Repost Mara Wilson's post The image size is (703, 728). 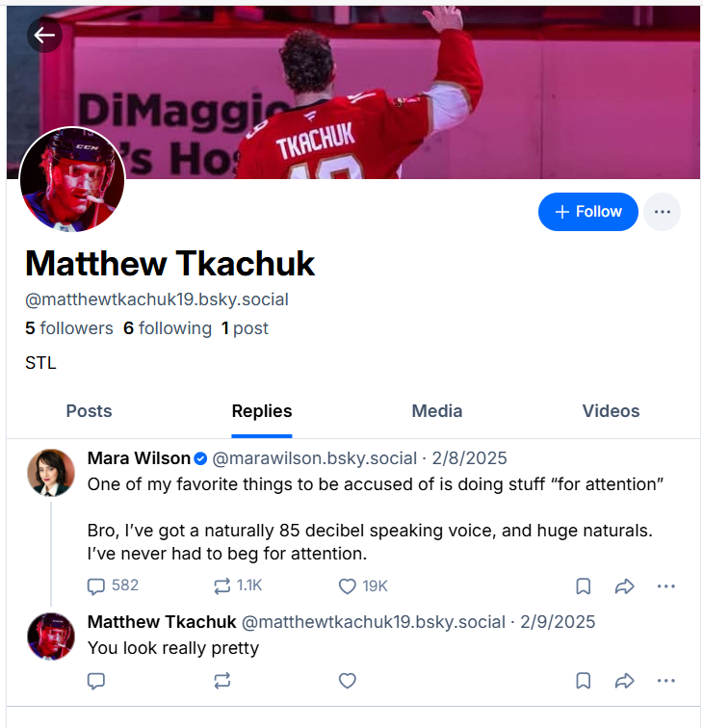click(x=238, y=585)
